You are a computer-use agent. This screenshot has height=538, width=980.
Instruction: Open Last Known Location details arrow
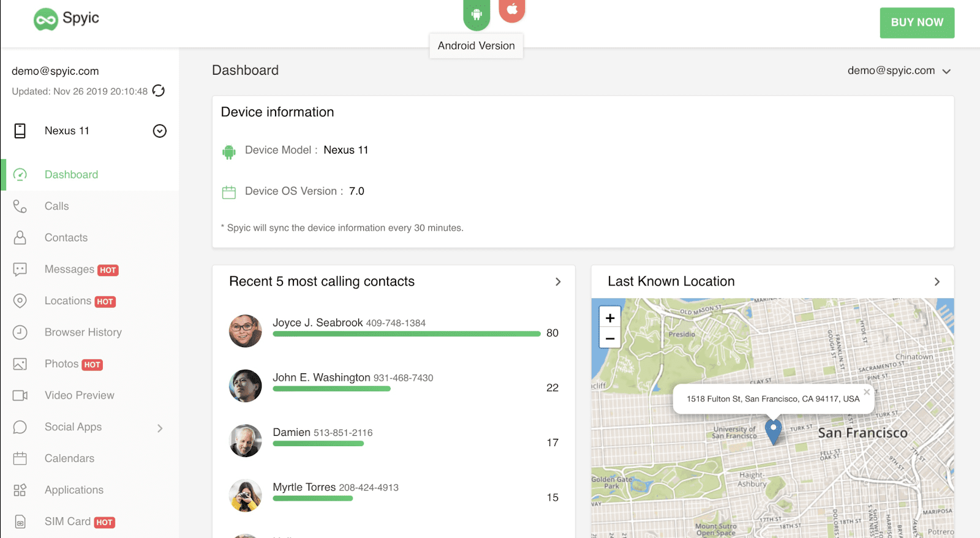[x=937, y=282]
